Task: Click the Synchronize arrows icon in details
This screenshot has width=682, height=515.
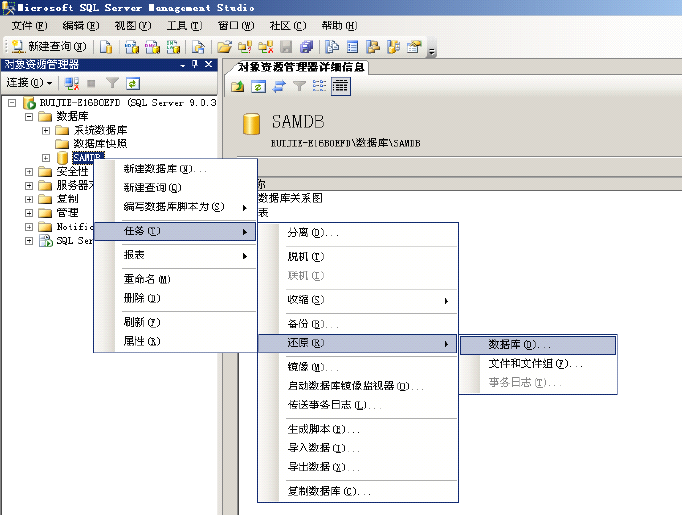Action: [x=279, y=86]
